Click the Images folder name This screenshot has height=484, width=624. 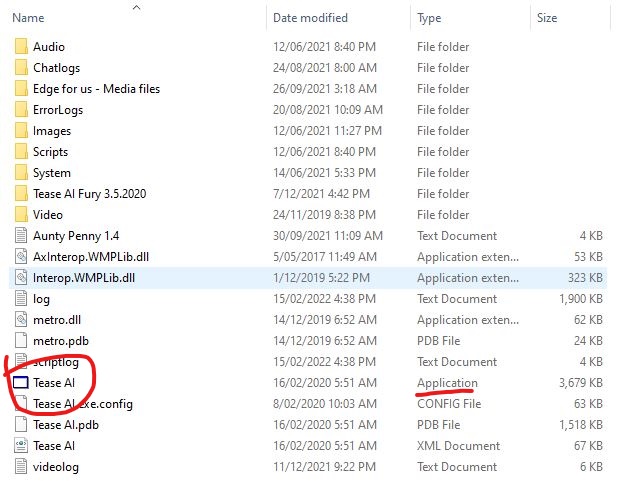coord(52,131)
